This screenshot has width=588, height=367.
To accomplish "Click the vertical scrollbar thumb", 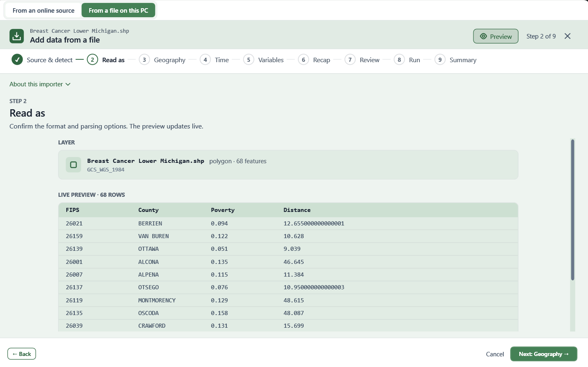I will [572, 210].
